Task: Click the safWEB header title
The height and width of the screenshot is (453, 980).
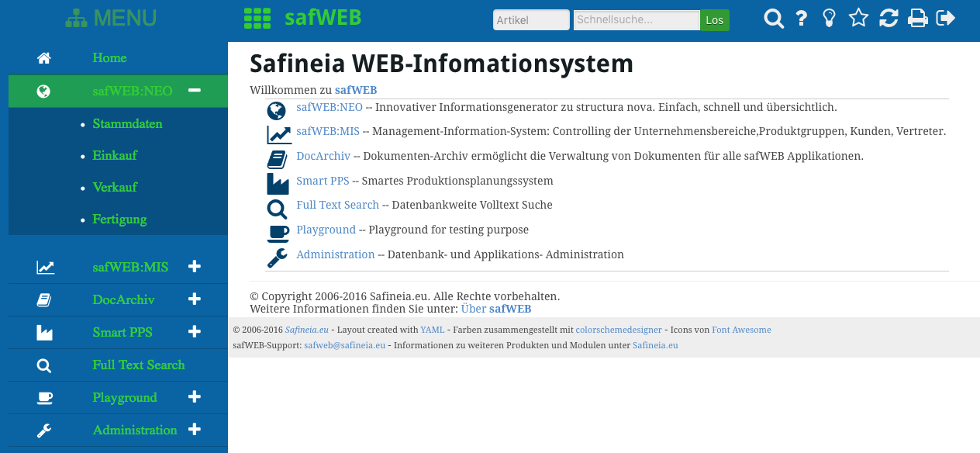Action: tap(323, 17)
